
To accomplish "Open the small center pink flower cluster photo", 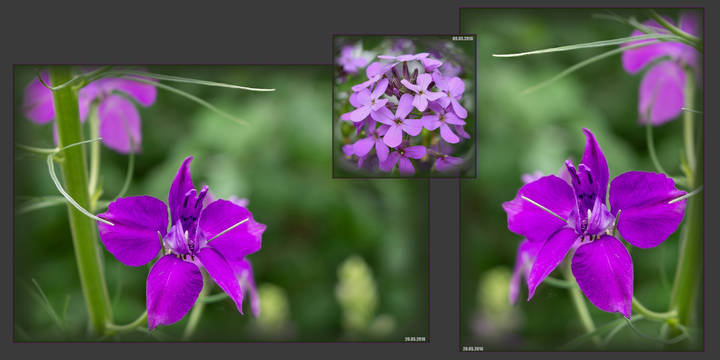I will [404, 107].
